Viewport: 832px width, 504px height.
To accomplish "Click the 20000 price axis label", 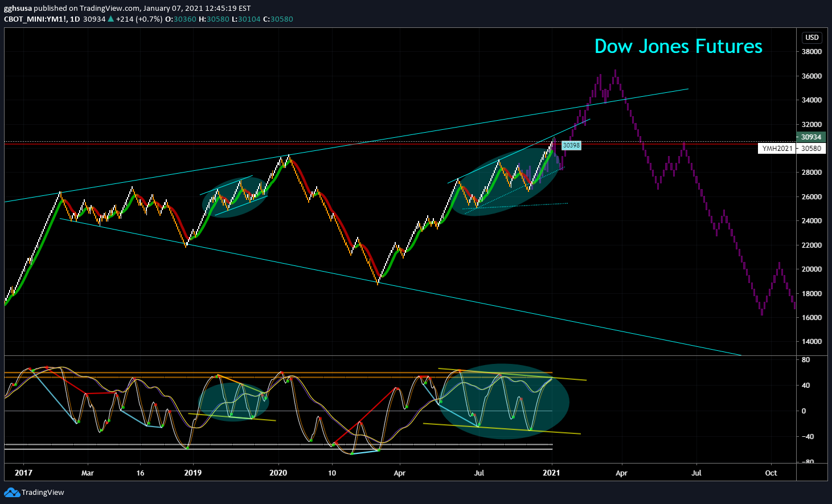I will 811,269.
